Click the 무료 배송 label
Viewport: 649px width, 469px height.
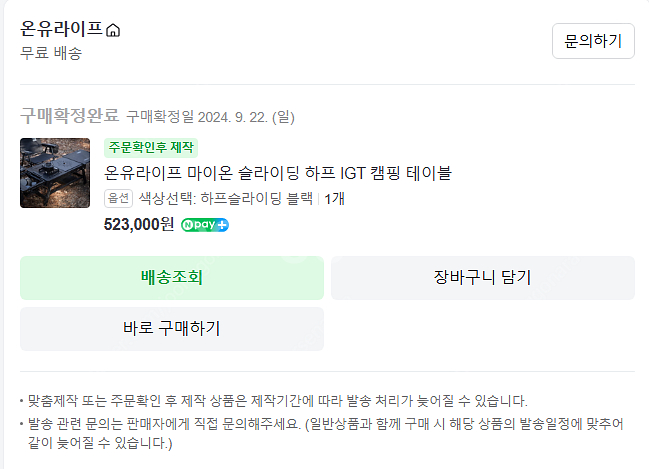point(51,53)
